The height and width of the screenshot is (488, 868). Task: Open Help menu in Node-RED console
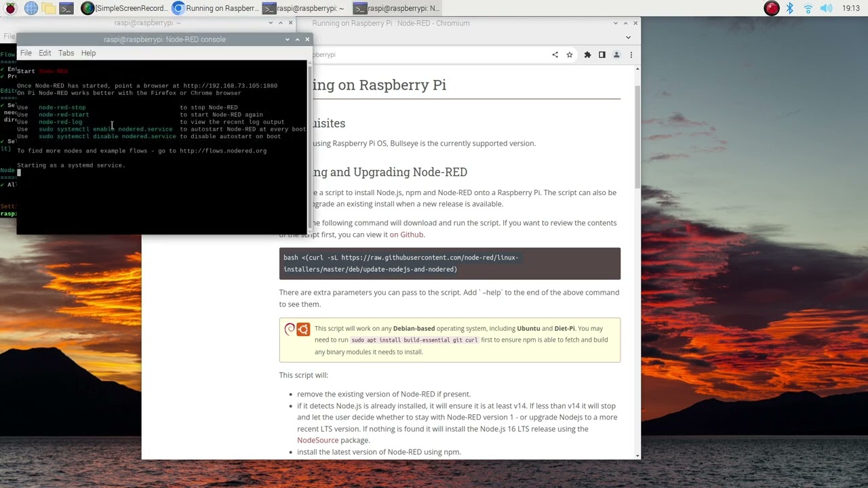pyautogui.click(x=88, y=53)
